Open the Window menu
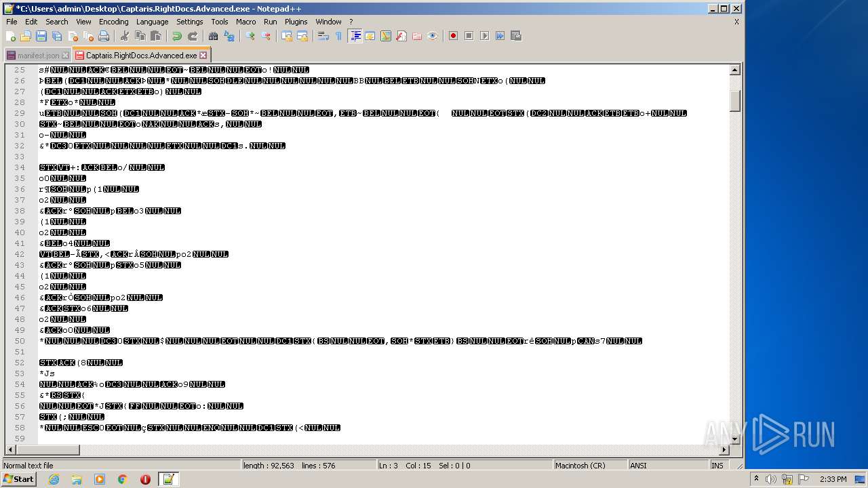This screenshot has height=488, width=868. click(328, 22)
